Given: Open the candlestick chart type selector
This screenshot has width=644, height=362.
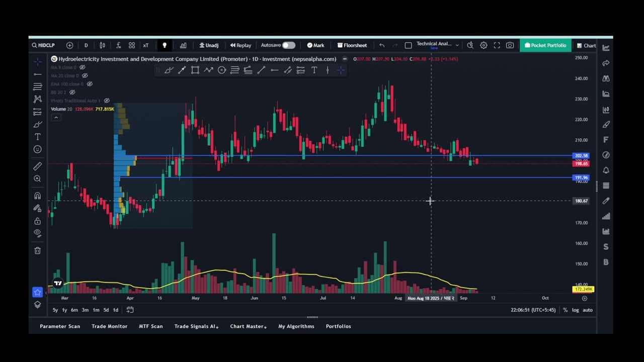Looking at the screenshot, I should pyautogui.click(x=103, y=45).
